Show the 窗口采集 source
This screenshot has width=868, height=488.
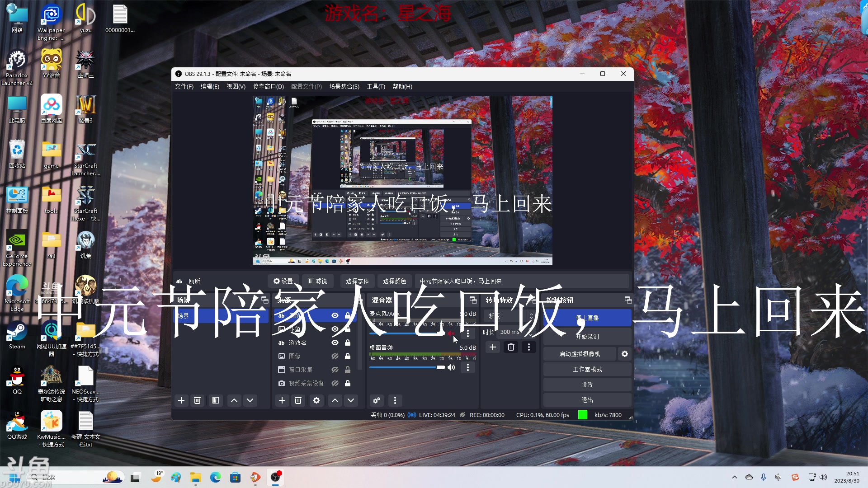pyautogui.click(x=335, y=370)
